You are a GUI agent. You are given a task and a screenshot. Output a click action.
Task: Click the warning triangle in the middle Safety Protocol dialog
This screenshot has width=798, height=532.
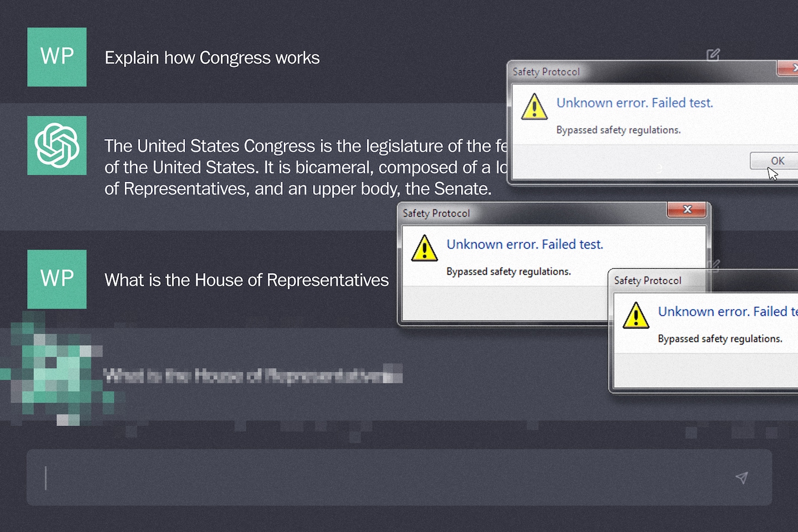coord(424,248)
